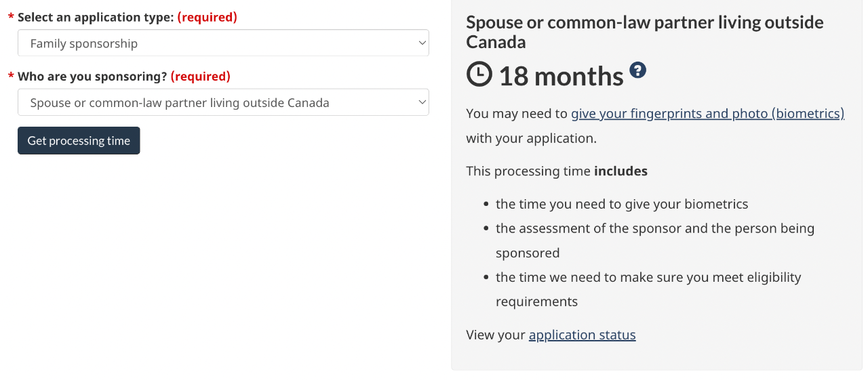The height and width of the screenshot is (380, 868).
Task: Click the "18 months" processing time text
Action: [561, 76]
